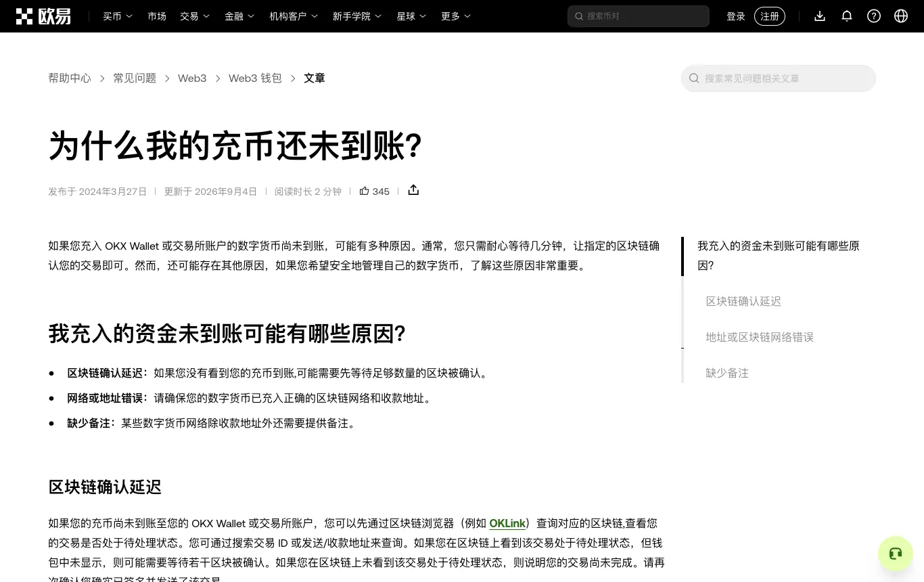Open notifications bell icon

point(847,16)
